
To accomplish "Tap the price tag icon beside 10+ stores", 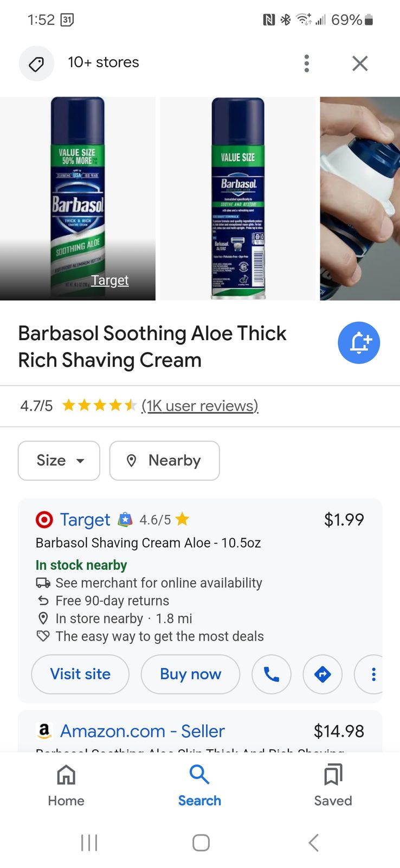I will 36,63.
